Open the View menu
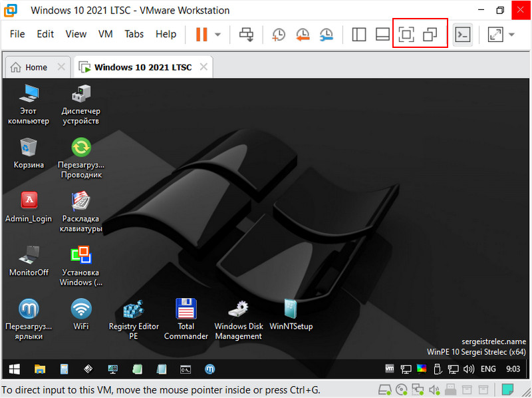The height and width of the screenshot is (398, 532). 76,34
